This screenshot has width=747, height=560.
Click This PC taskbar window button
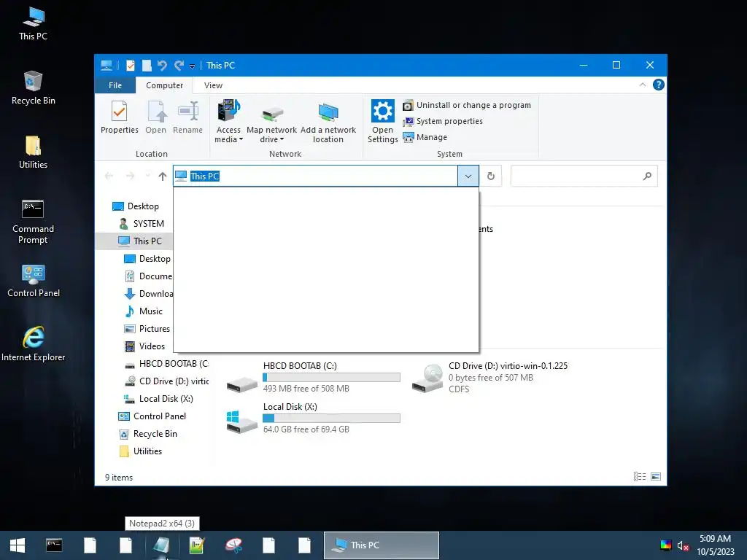(381, 545)
